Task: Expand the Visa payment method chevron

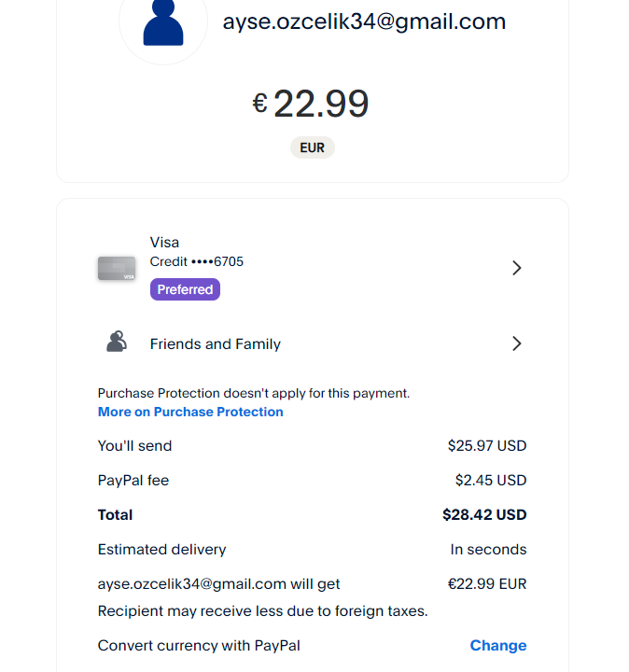Action: coord(517,268)
